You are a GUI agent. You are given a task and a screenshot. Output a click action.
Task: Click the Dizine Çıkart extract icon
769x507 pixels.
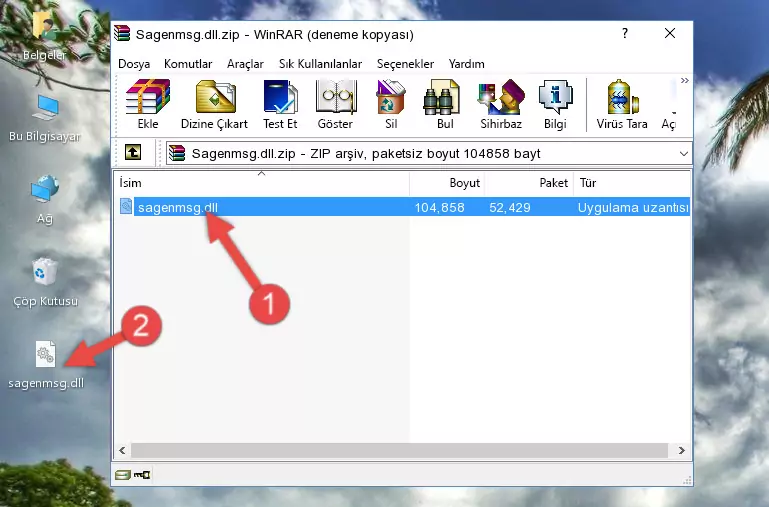214,104
